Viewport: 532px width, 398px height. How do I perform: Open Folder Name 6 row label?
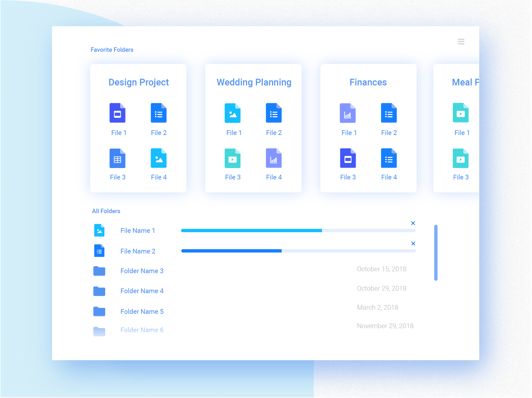(x=142, y=330)
